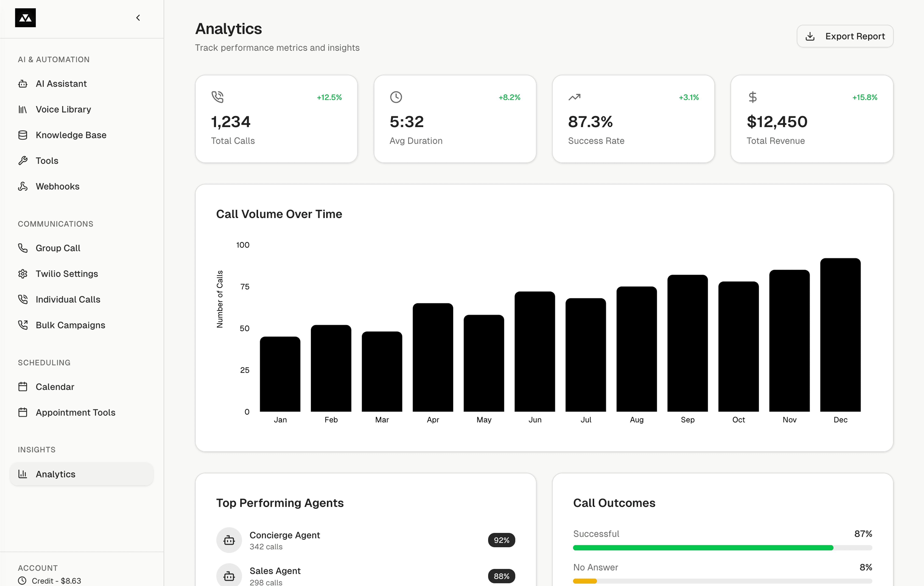The width and height of the screenshot is (924, 586).
Task: Click the Twilio Settings gear icon
Action: (x=23, y=274)
